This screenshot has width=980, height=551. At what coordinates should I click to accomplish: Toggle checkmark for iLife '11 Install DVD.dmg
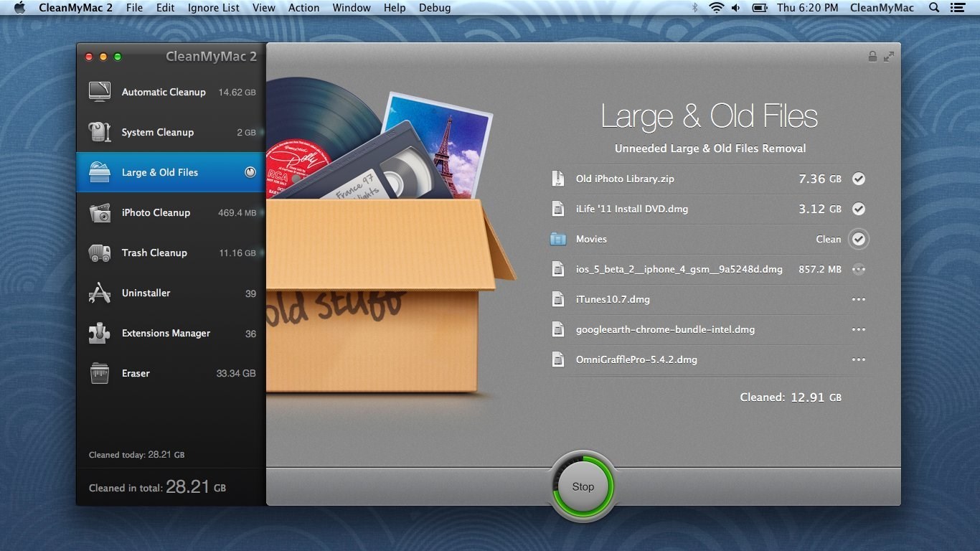859,209
